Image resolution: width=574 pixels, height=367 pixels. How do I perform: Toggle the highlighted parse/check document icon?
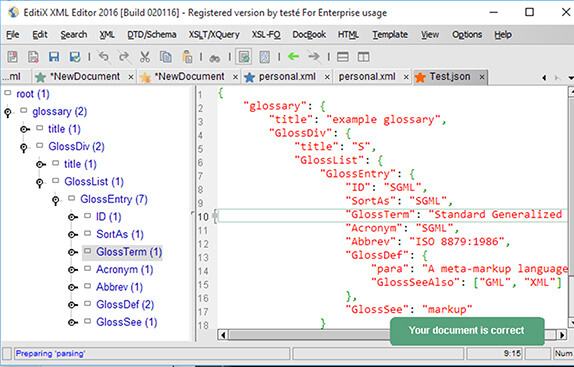coord(244,57)
